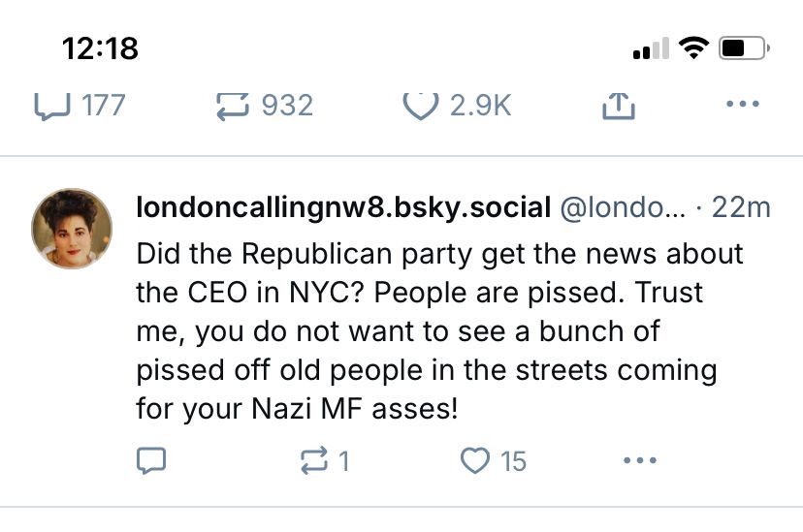Open the upper post's three-dot menu
Screen dimensions: 803x532
click(x=742, y=105)
